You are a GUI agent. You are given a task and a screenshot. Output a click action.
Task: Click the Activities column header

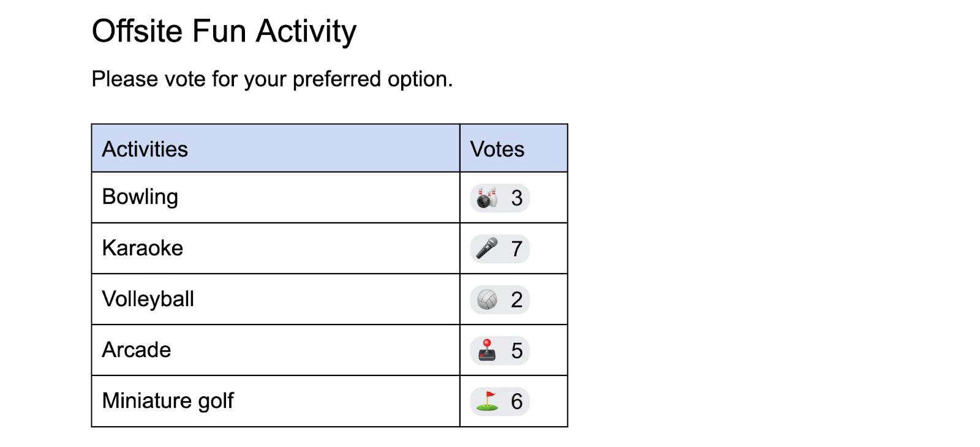pos(145,149)
